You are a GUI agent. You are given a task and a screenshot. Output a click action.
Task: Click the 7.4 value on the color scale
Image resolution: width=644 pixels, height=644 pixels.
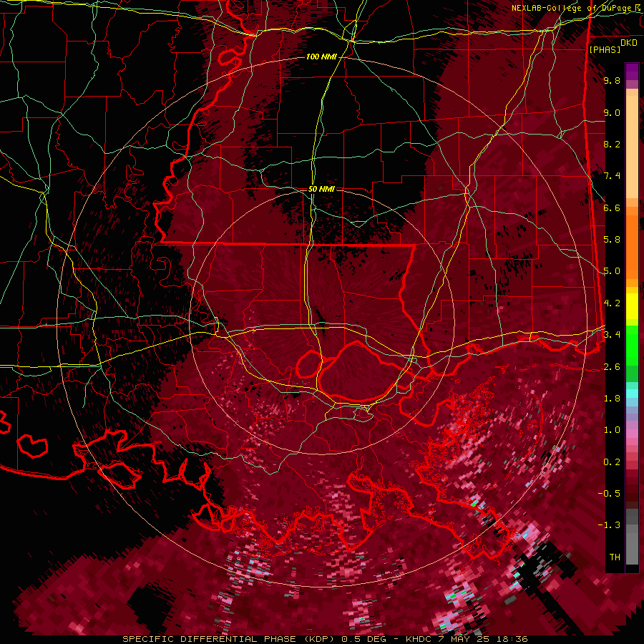click(612, 176)
